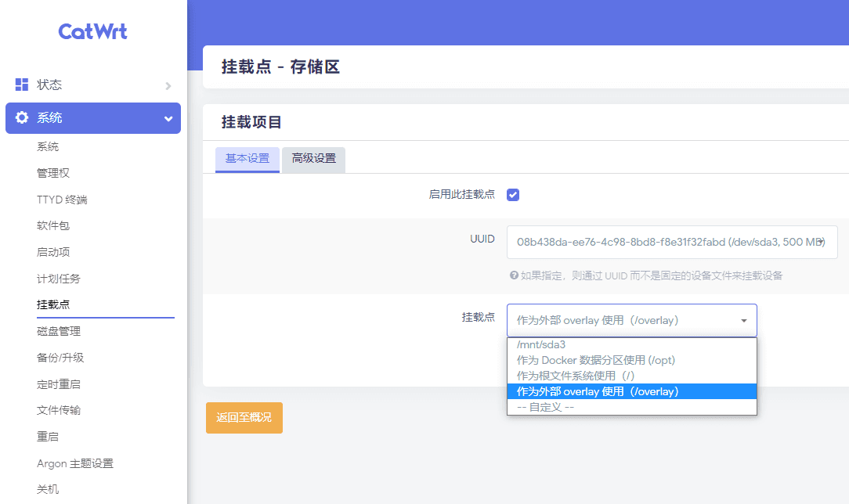The width and height of the screenshot is (849, 504).
Task: Click the 启用此挂载点 label
Action: point(462,194)
